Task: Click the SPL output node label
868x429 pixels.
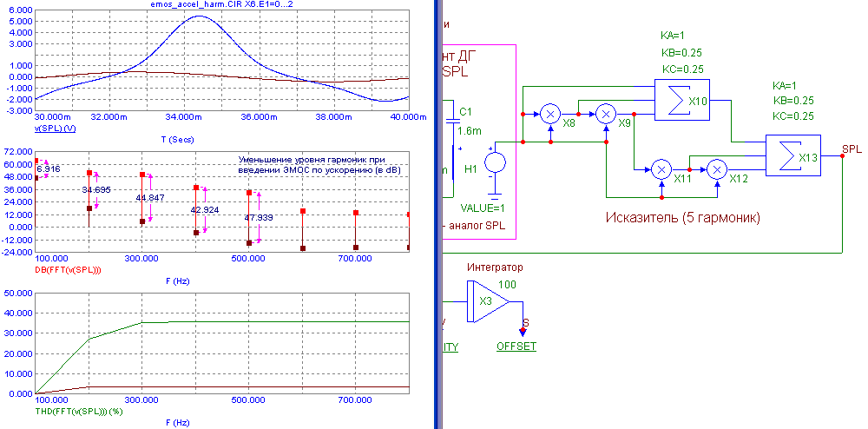Action: point(852,149)
